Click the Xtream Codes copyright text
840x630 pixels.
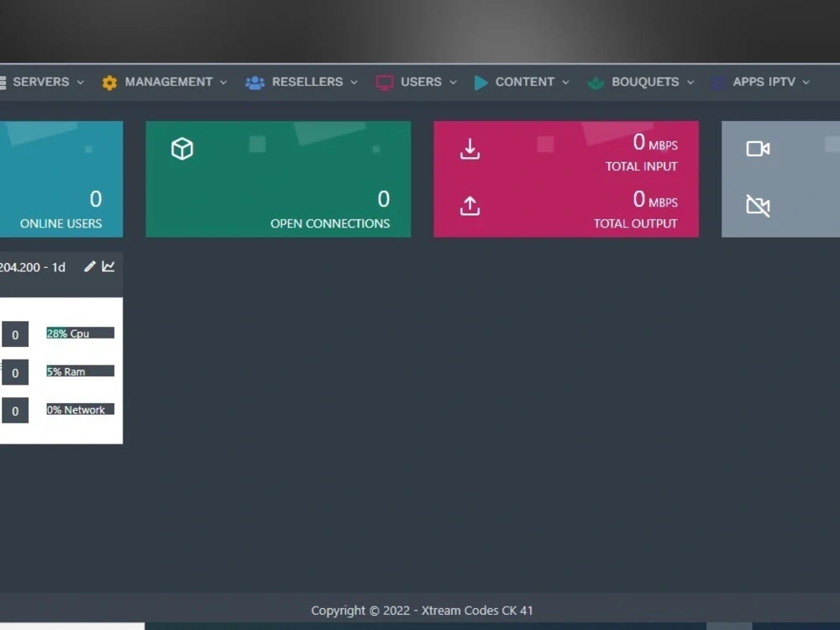click(x=420, y=611)
